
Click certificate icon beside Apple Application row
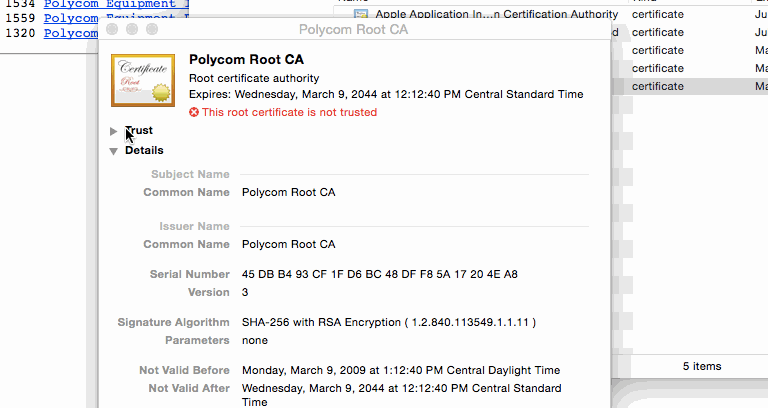click(361, 14)
